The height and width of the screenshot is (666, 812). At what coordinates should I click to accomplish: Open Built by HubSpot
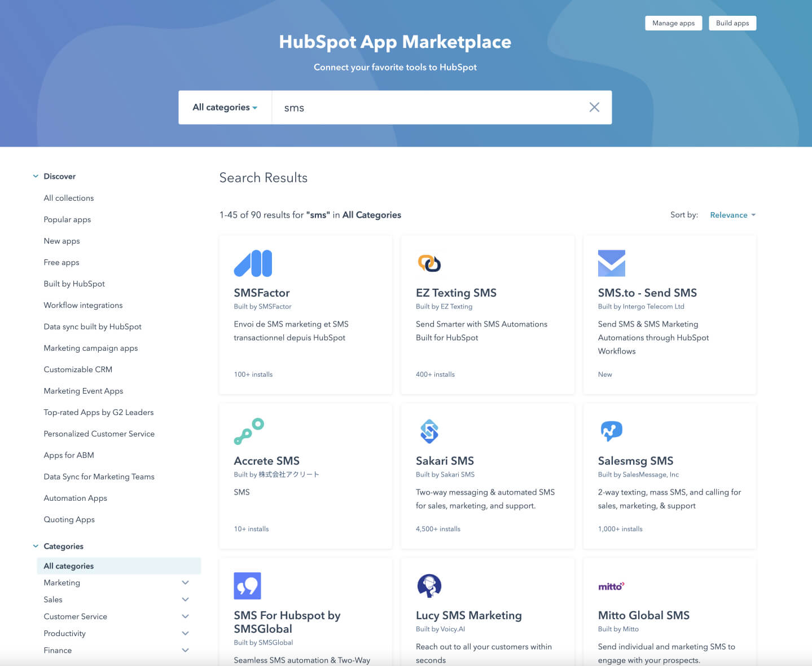(x=74, y=284)
